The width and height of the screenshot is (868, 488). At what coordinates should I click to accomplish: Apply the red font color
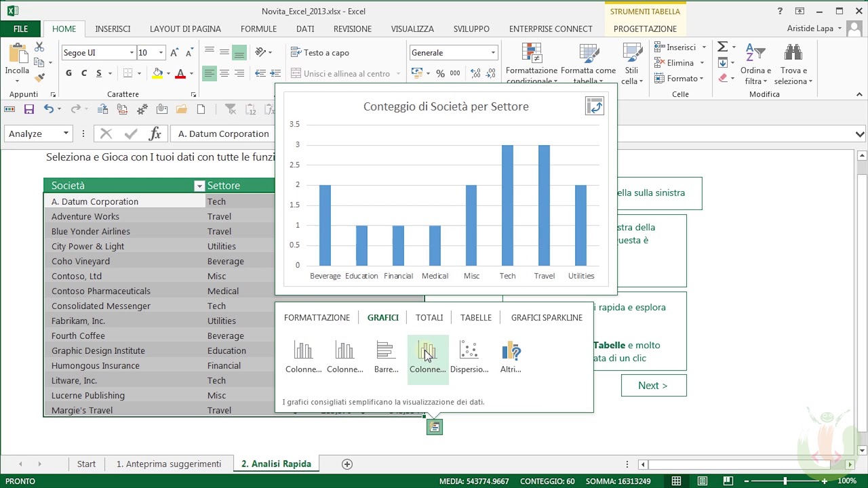click(x=180, y=73)
